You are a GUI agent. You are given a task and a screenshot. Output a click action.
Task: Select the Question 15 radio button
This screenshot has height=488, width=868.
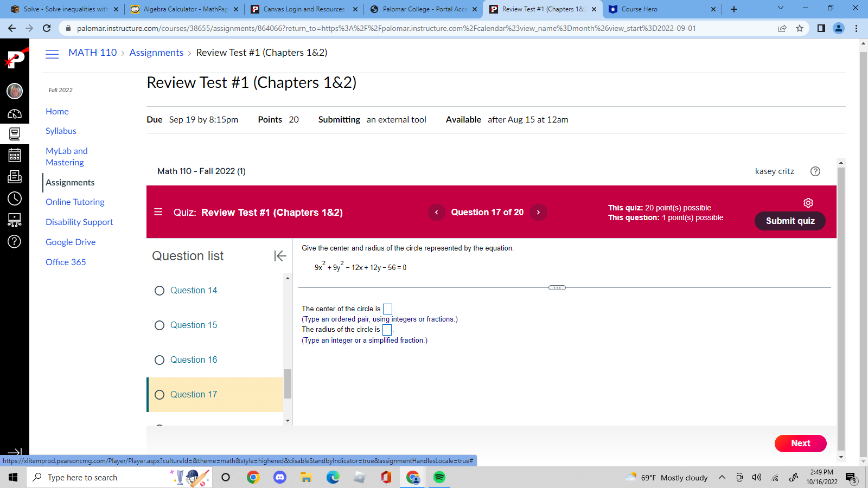[x=159, y=325]
